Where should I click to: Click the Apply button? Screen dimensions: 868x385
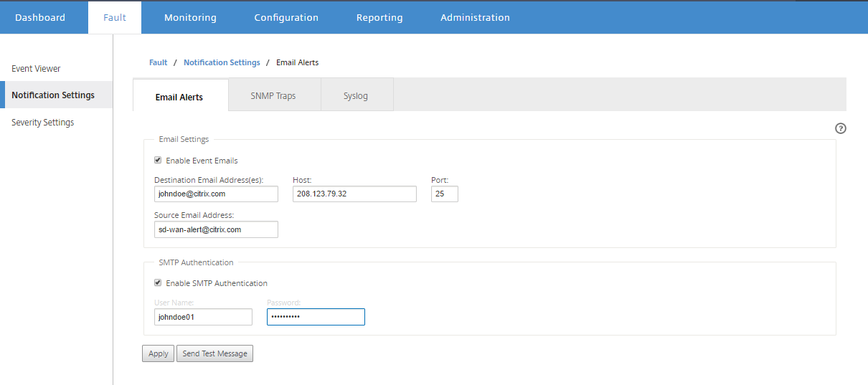(159, 353)
